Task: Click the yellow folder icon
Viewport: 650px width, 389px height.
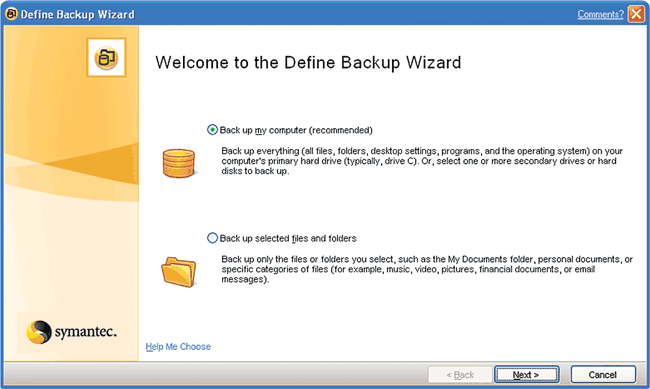Action: (x=179, y=272)
